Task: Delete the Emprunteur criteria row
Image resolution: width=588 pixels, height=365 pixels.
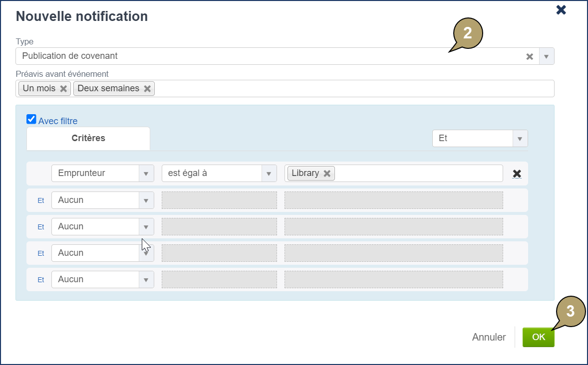Action: pyautogui.click(x=517, y=174)
